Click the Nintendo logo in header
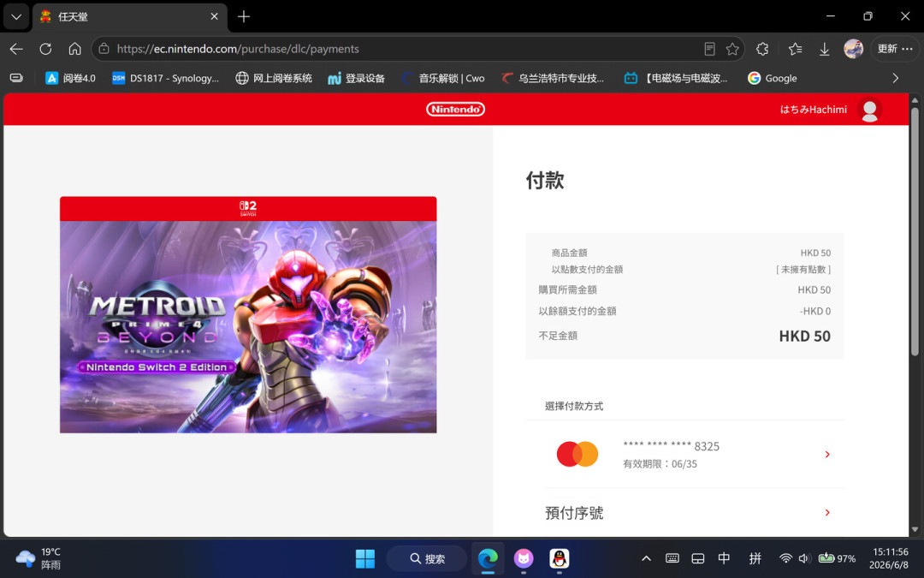924x578 pixels. coord(455,109)
